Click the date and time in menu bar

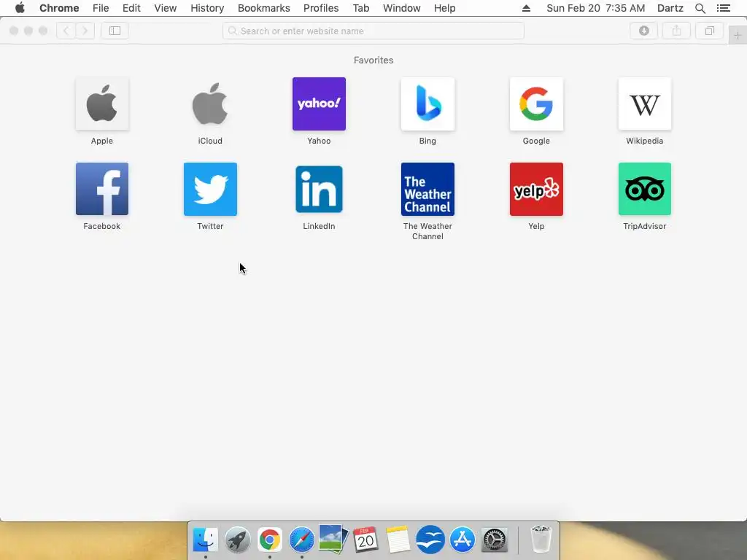coord(595,8)
